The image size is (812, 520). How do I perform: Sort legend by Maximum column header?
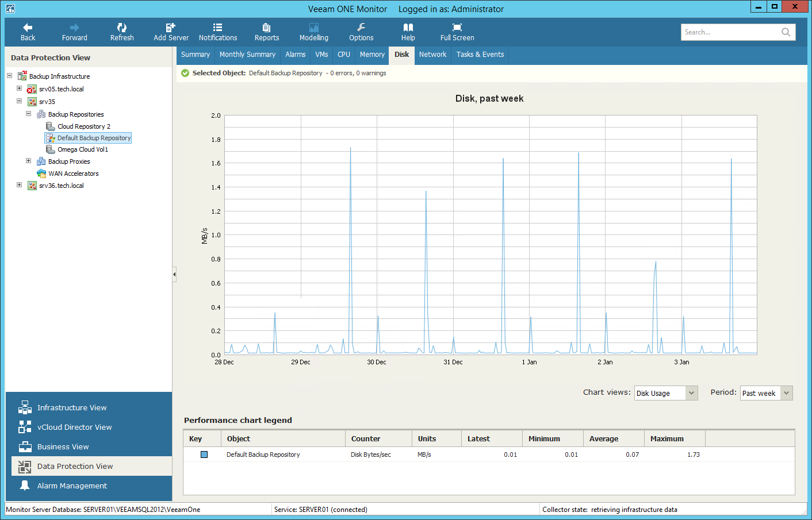click(x=675, y=438)
